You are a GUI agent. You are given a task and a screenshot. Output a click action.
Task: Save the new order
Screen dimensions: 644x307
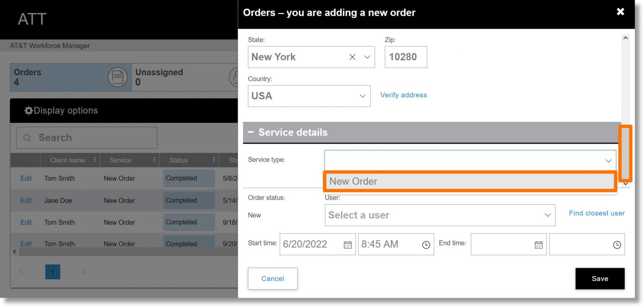(x=600, y=278)
